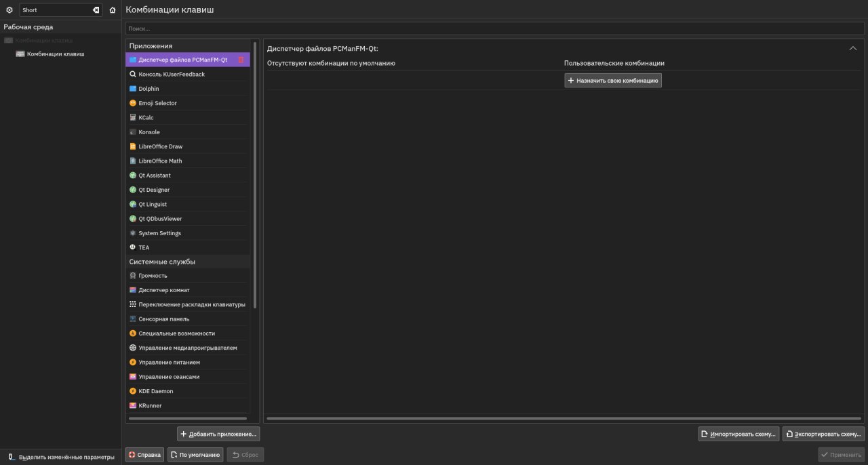This screenshot has width=868, height=465.
Task: Select the Dolphin folder icon
Action: pyautogui.click(x=133, y=89)
